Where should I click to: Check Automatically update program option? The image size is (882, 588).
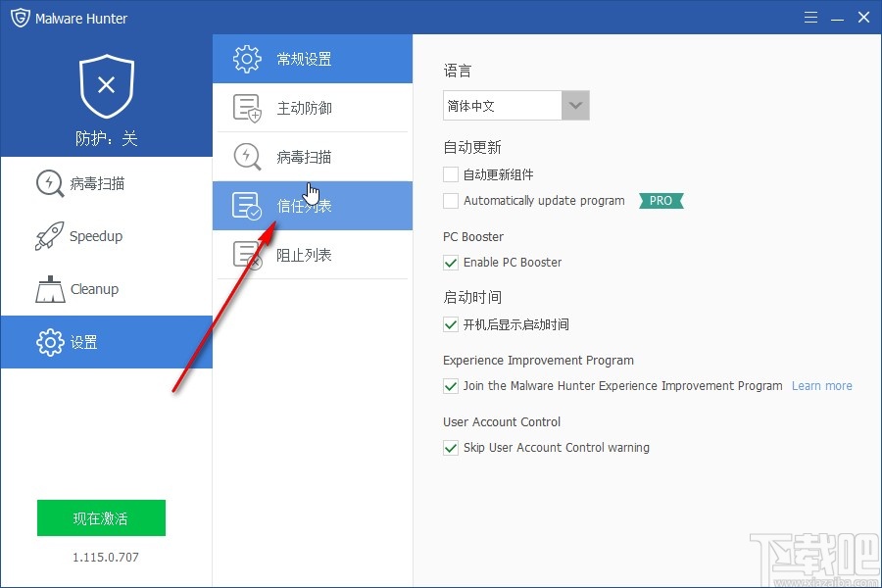click(451, 201)
